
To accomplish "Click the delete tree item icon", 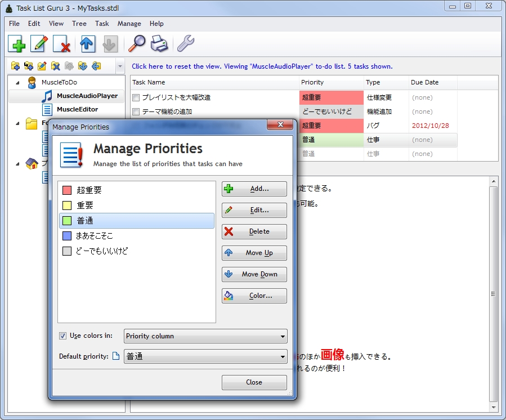I will coord(56,66).
